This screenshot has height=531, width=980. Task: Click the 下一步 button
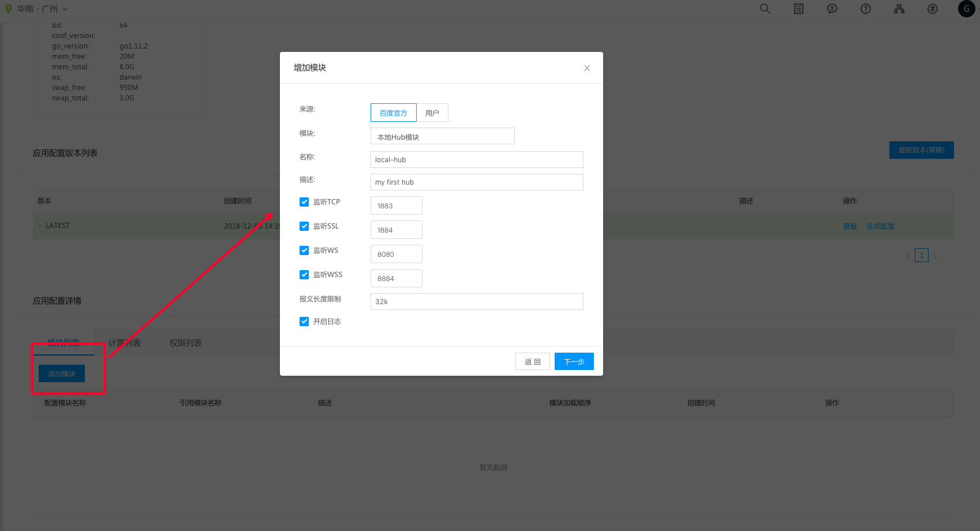574,361
